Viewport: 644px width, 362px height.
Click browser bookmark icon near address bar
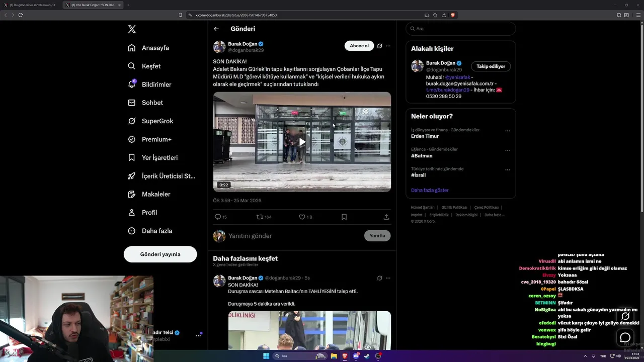[x=180, y=15]
